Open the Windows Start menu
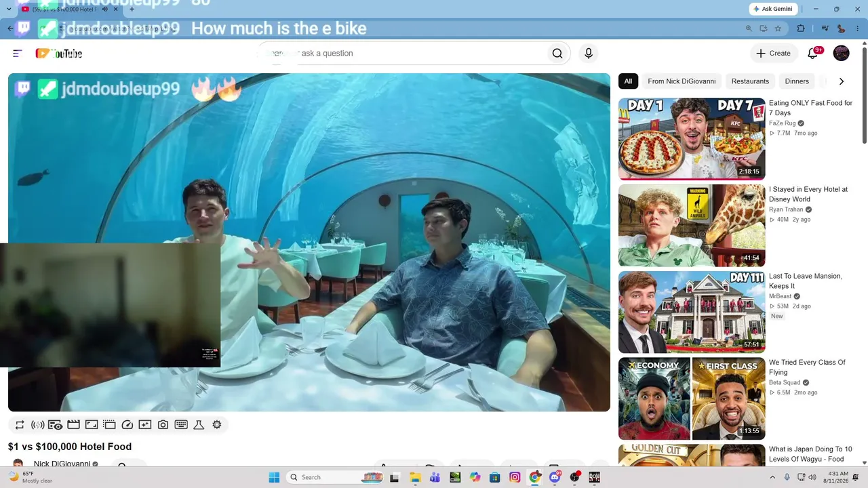Screen dimensions: 868x488 pyautogui.click(x=274, y=477)
